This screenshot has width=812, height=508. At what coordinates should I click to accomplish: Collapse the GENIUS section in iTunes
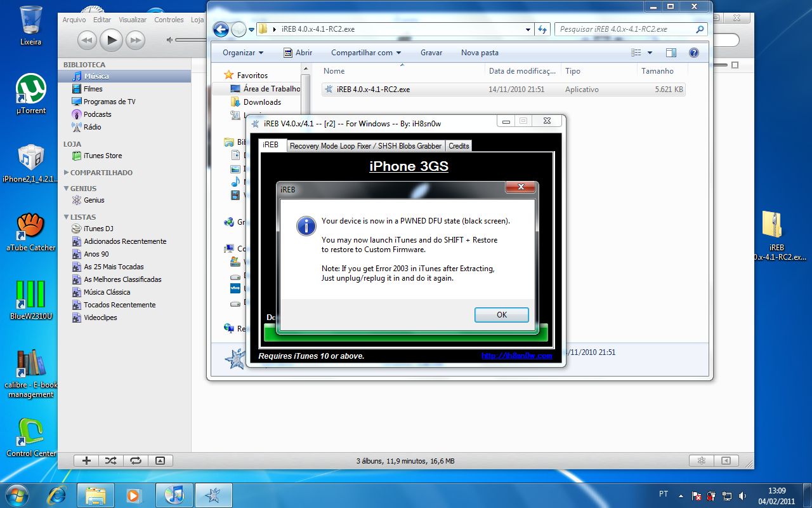[x=66, y=189]
